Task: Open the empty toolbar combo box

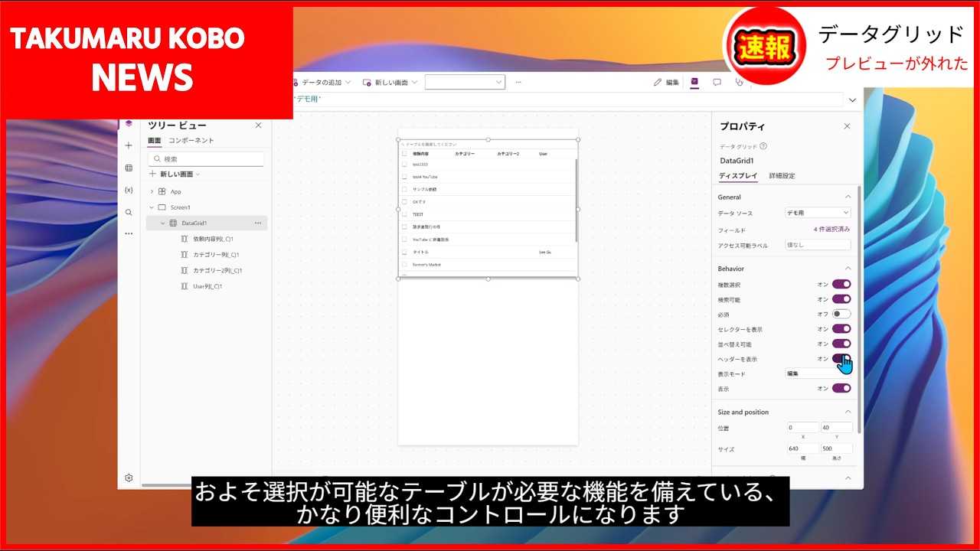Action: pyautogui.click(x=465, y=82)
